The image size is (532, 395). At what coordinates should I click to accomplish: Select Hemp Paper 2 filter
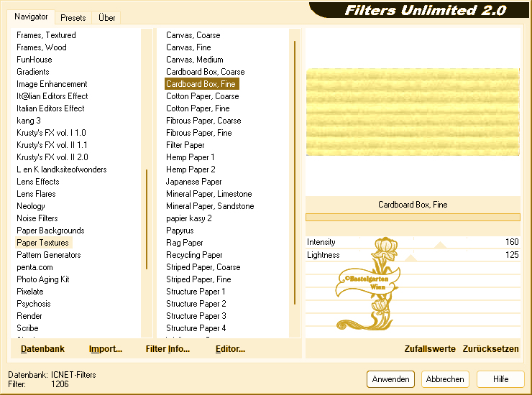(191, 169)
